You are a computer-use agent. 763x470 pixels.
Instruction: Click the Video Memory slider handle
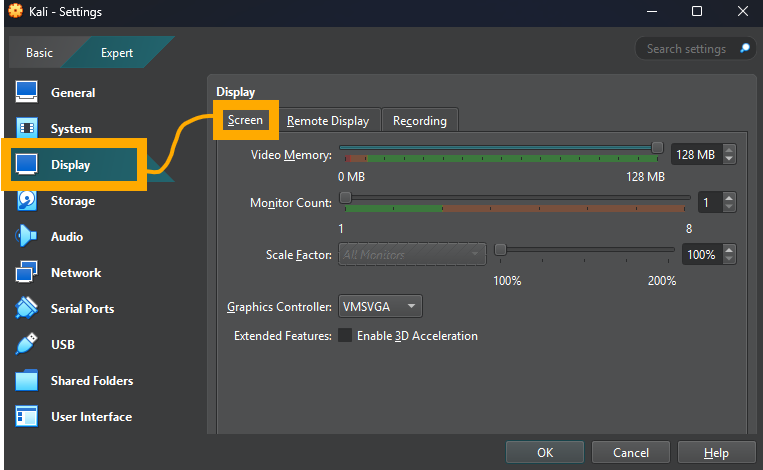click(x=657, y=147)
